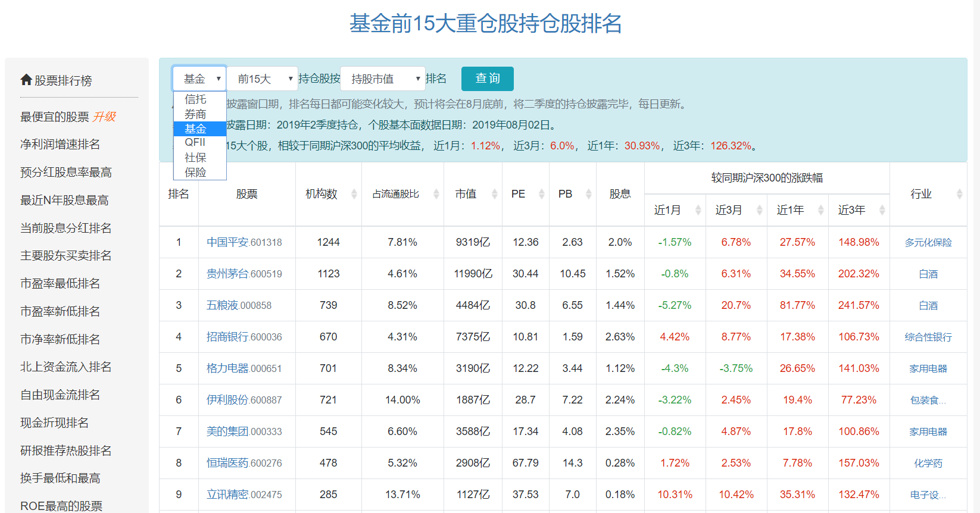The image size is (980, 513).
Task: Sort by PB column arrows
Action: (589, 194)
